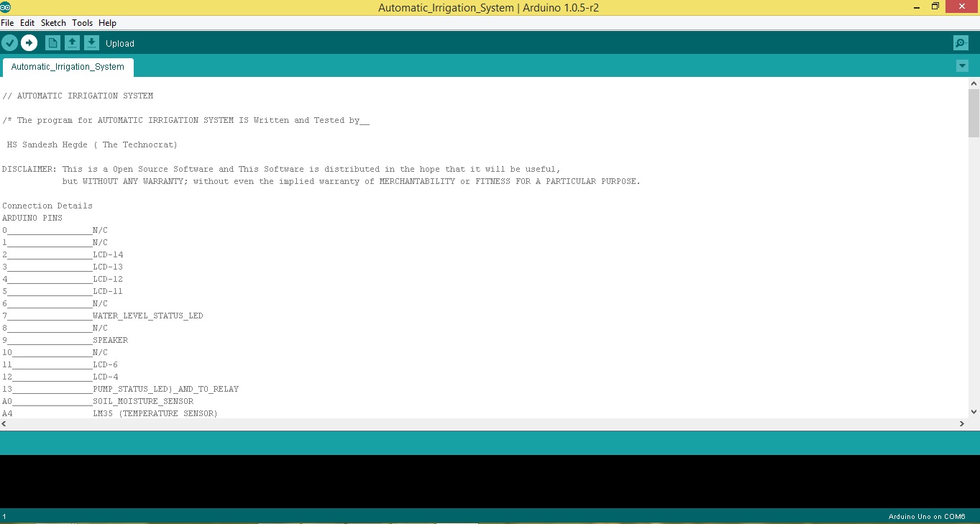Click the 'but WITHOUT ANY WARRANTY' line

tap(351, 181)
